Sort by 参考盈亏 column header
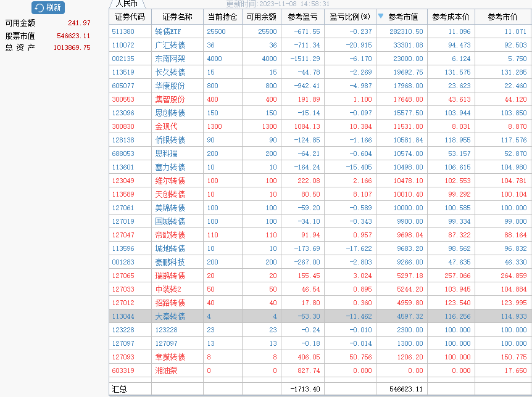 [x=302, y=17]
